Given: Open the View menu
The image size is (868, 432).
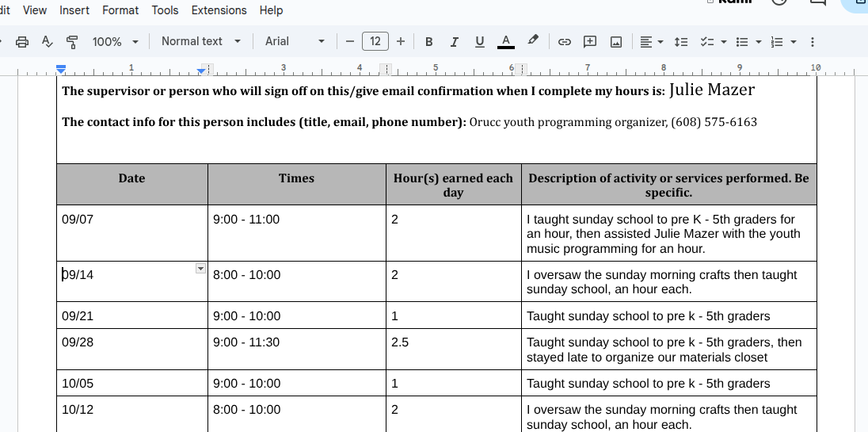Looking at the screenshot, I should coord(35,10).
